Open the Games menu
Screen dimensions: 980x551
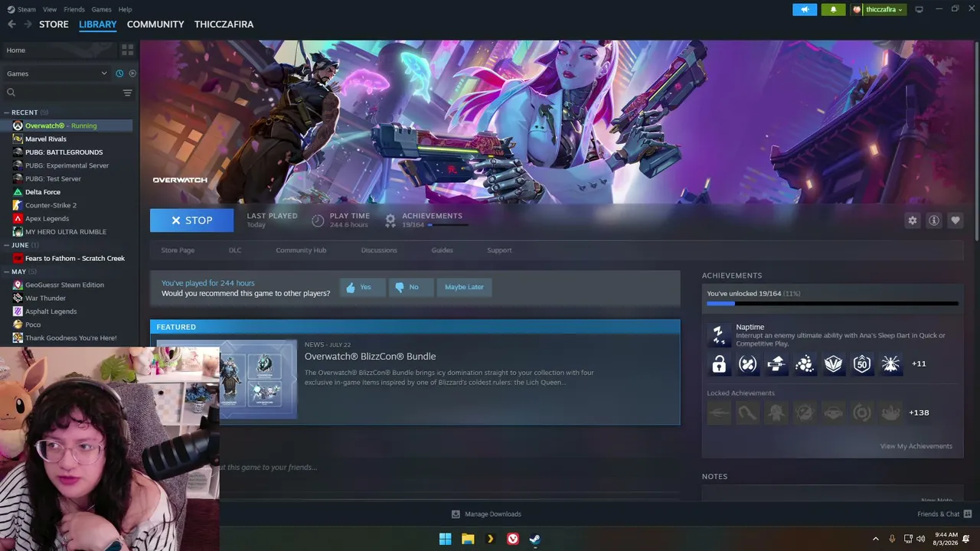tap(101, 9)
